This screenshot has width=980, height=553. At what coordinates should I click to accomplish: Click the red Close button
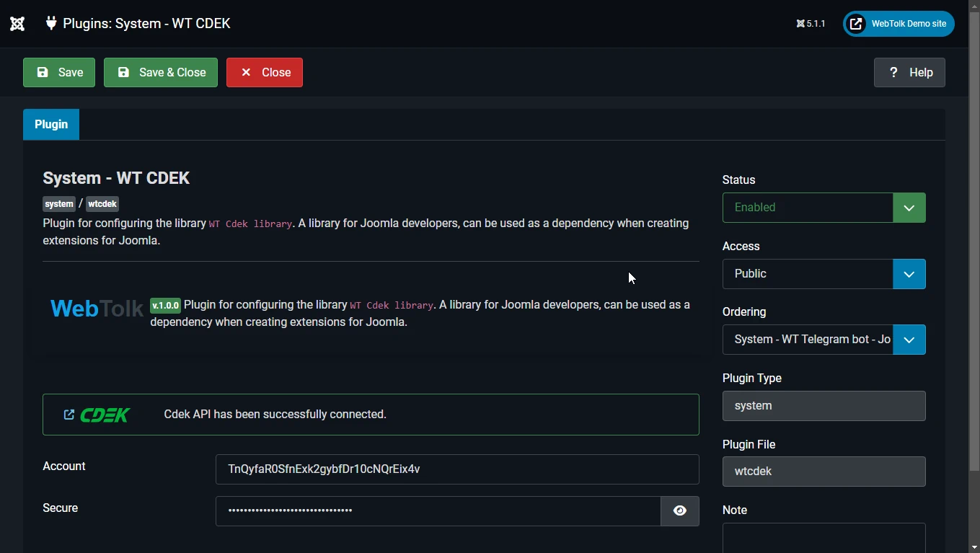265,72
